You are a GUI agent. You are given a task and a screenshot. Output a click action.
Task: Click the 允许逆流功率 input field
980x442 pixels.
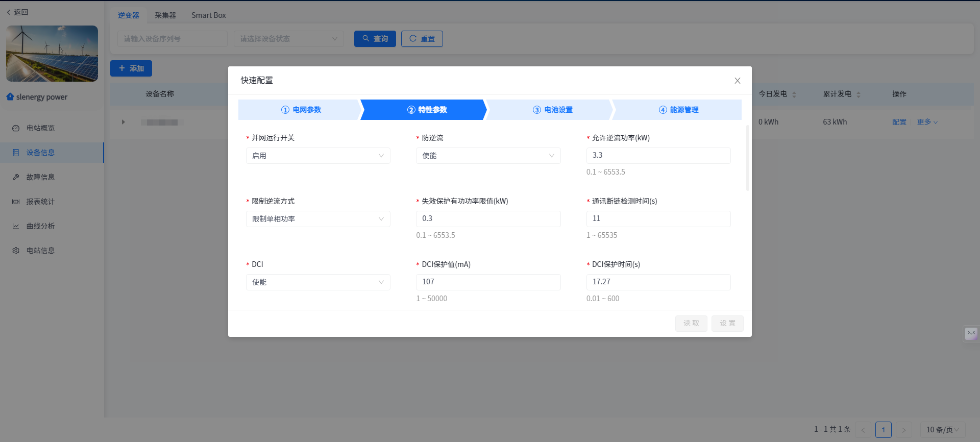point(658,156)
